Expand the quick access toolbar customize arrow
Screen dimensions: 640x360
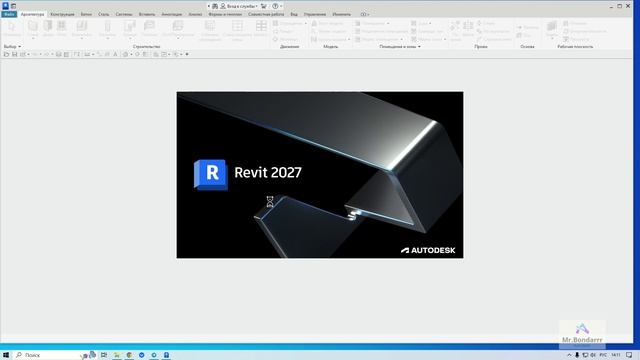point(187,54)
